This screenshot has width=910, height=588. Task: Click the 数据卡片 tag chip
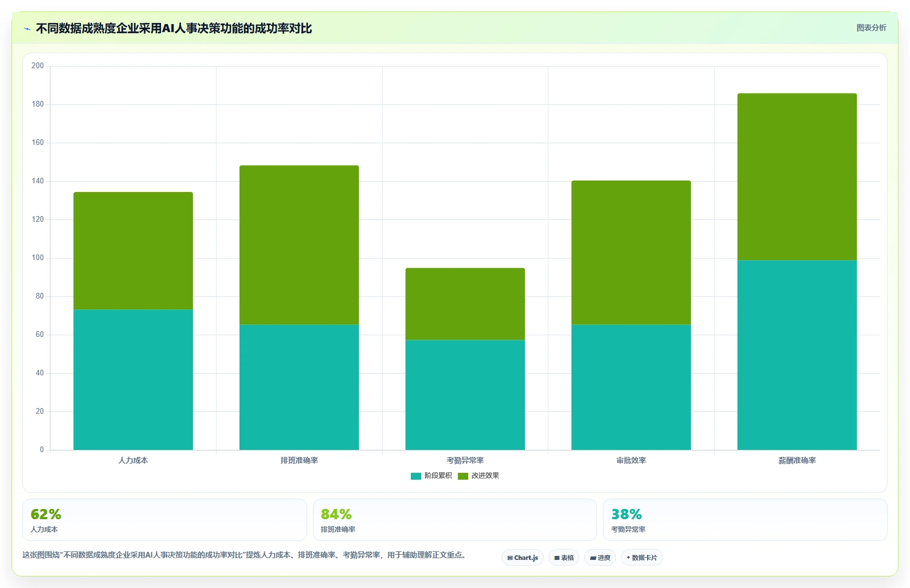point(642,558)
